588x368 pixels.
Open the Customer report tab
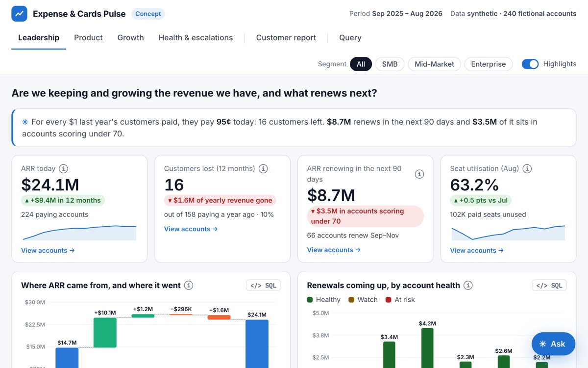[286, 38]
